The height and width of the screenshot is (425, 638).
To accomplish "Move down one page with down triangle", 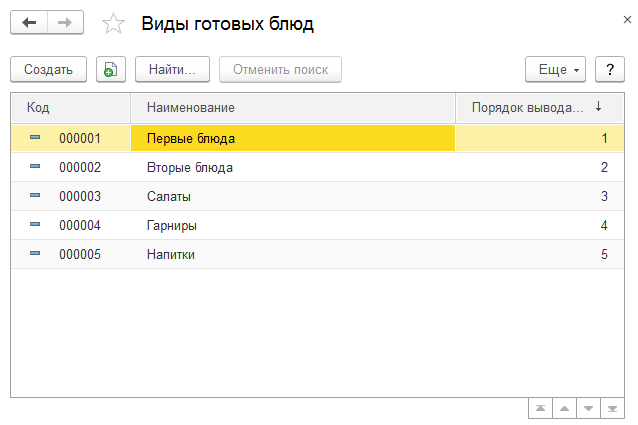I will (x=588, y=408).
